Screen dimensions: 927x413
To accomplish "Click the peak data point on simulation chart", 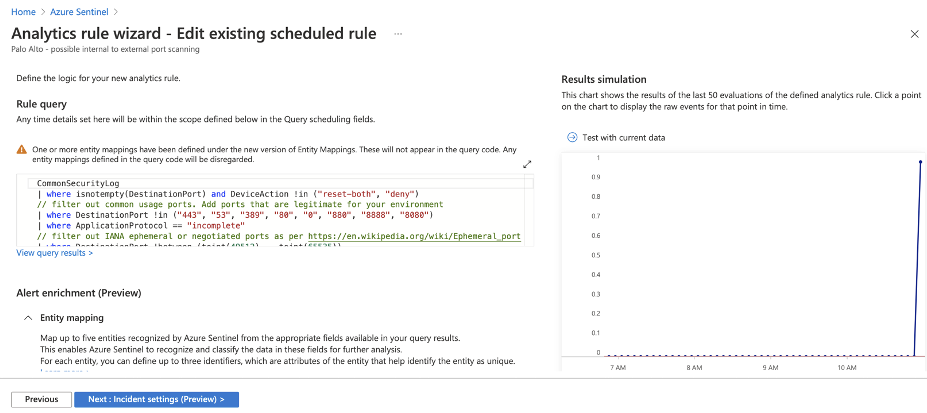I will tap(920, 161).
